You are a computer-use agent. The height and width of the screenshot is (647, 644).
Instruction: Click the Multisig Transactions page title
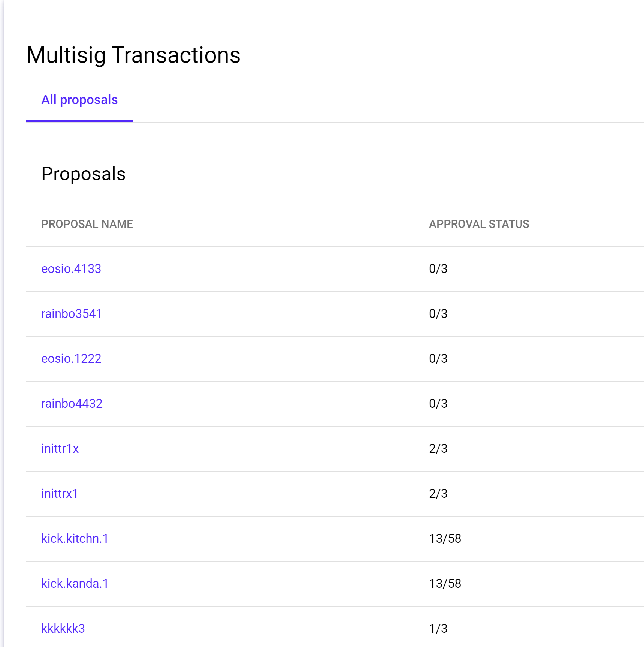(x=133, y=55)
